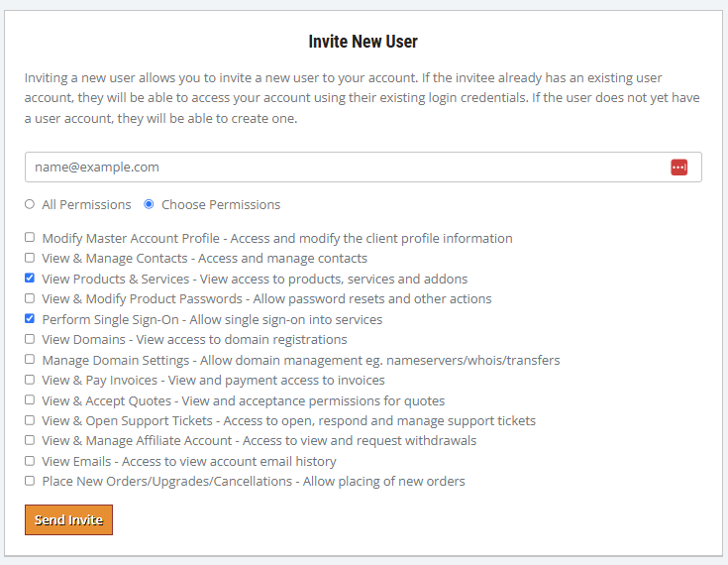The height and width of the screenshot is (565, 728).
Task: Enable View & Accept Quotes permission
Action: tap(30, 400)
